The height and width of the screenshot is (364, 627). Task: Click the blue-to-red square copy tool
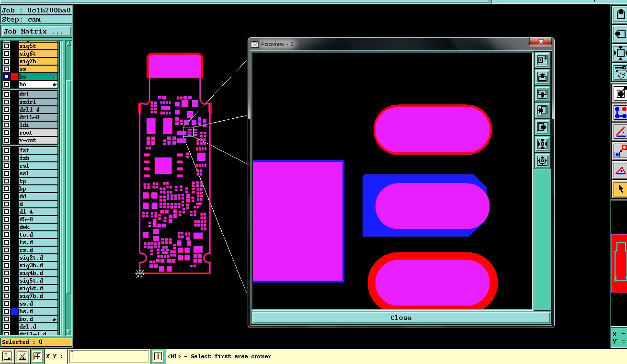click(620, 150)
